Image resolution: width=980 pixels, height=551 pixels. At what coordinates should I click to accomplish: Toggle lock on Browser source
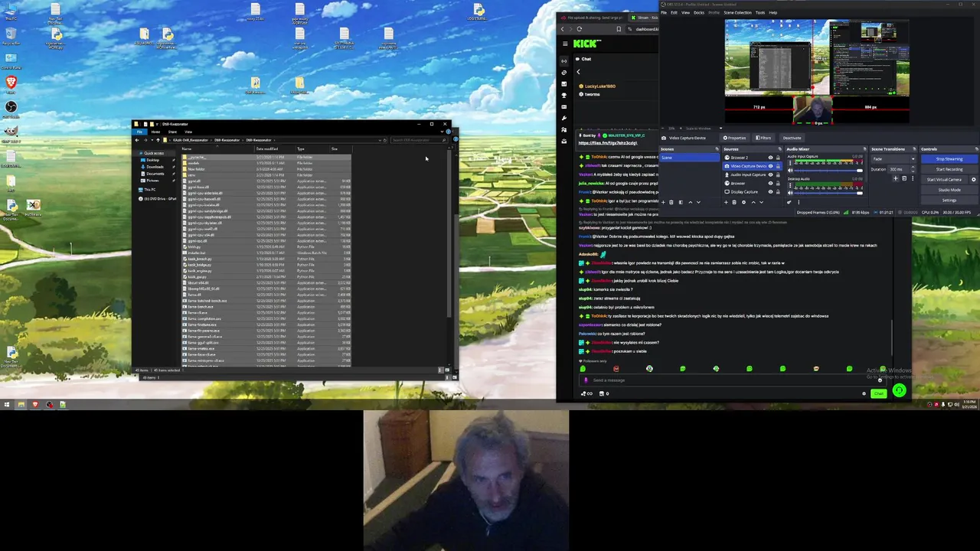coord(778,184)
